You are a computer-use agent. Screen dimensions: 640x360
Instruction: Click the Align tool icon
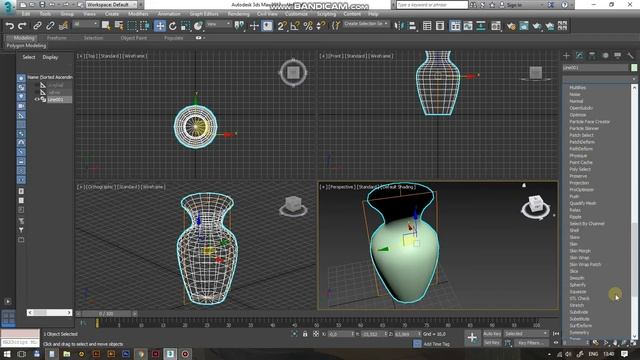coord(412,26)
